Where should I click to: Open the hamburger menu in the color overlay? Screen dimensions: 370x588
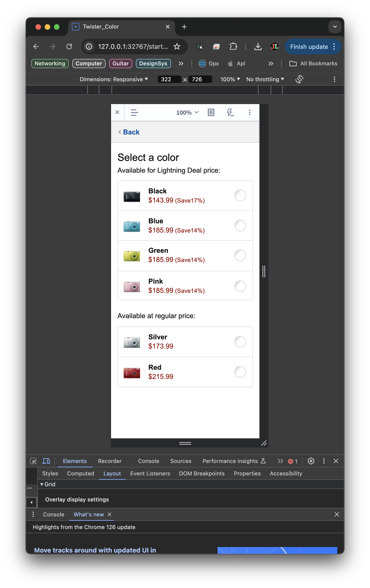pyautogui.click(x=134, y=113)
